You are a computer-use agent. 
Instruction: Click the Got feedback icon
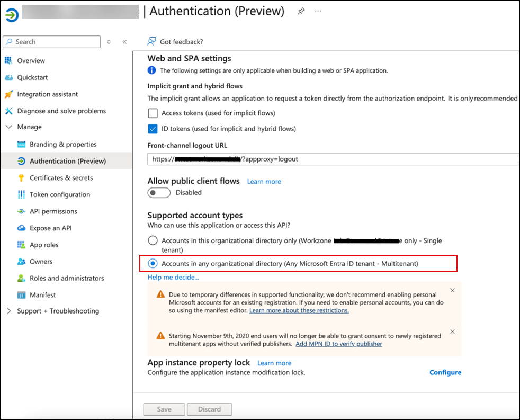coord(152,42)
